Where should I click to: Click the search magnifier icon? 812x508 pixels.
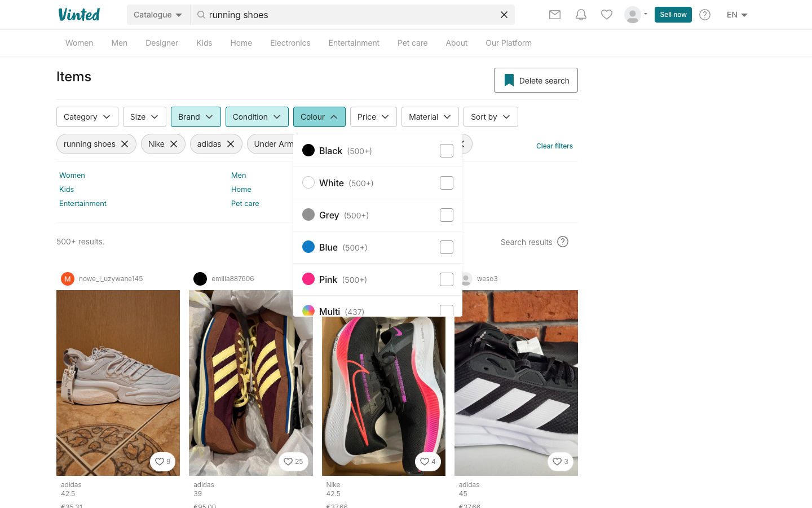pyautogui.click(x=201, y=15)
